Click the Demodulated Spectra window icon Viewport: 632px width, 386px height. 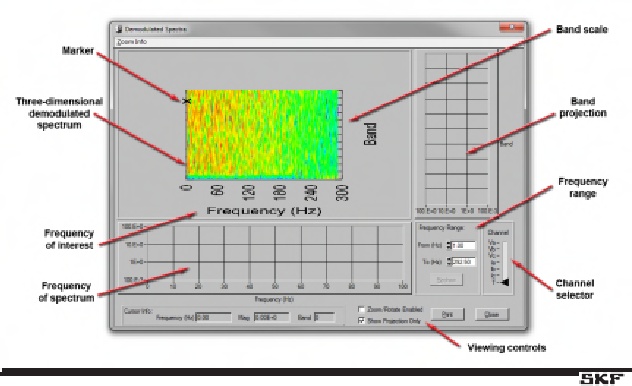119,29
